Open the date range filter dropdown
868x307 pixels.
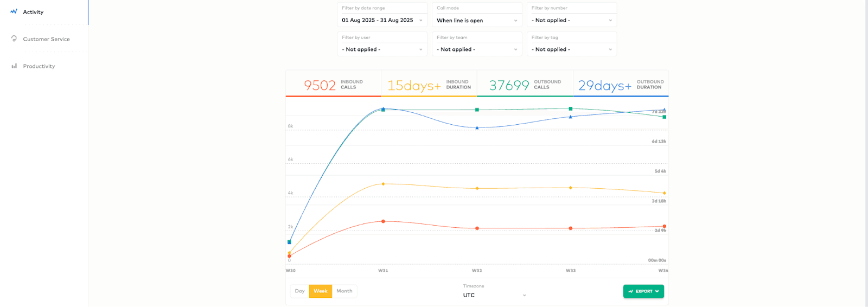382,20
